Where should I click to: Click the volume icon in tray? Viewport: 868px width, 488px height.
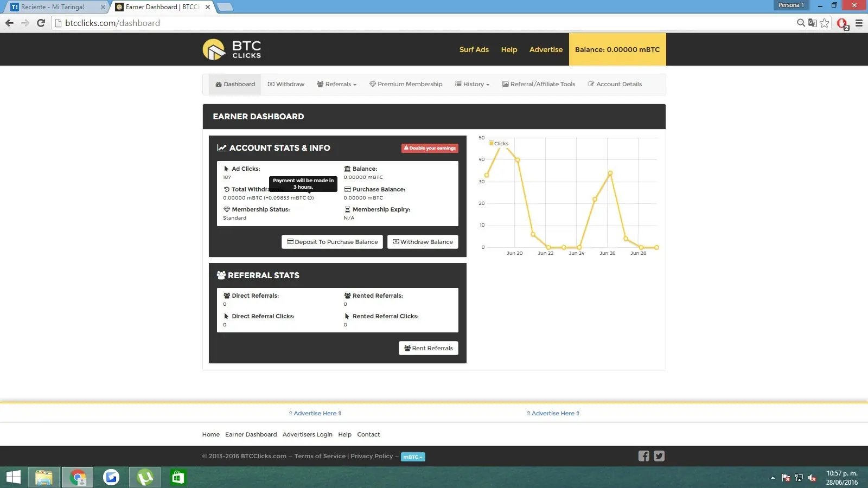point(812,478)
